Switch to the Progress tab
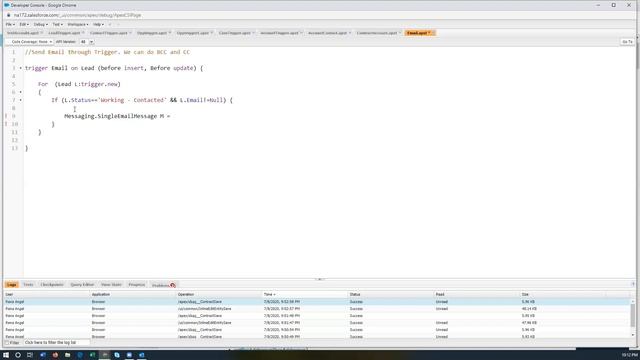 pos(137,284)
